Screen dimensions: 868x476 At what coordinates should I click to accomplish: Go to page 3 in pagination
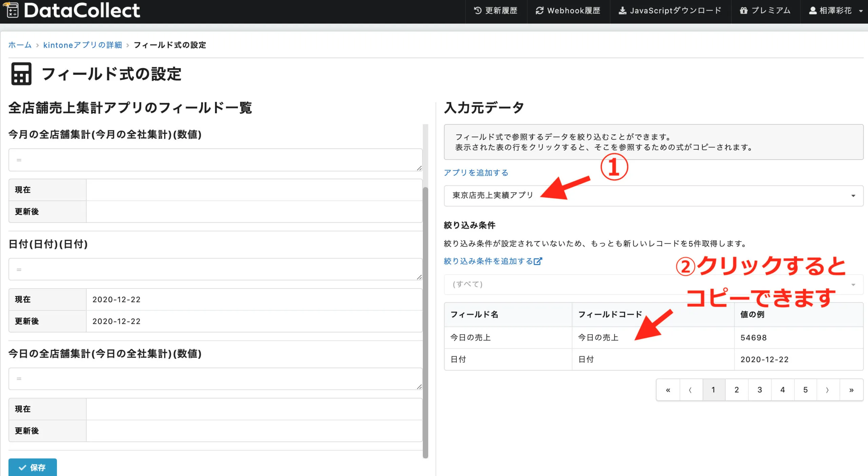tap(759, 390)
